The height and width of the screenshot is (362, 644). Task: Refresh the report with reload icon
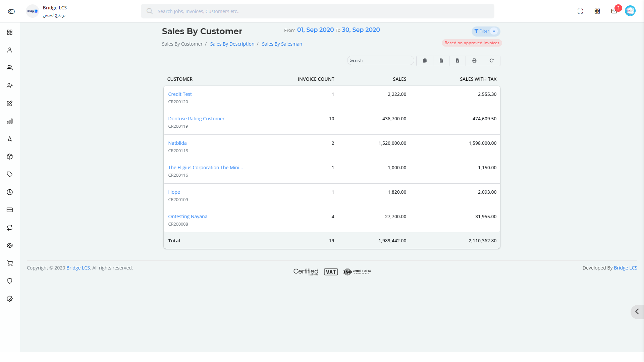pos(492,61)
